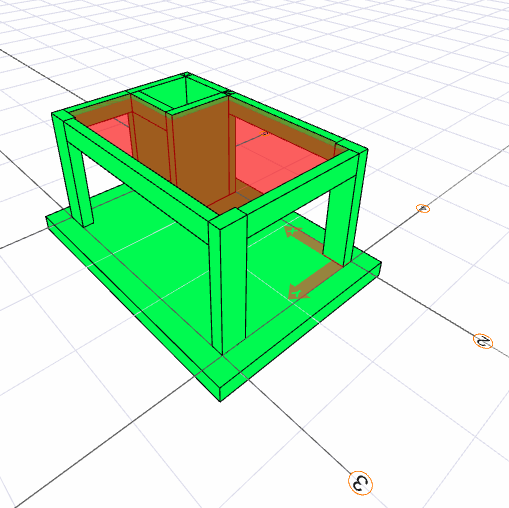
Task: Click the small grid bubble inside the red slab
Action: (x=265, y=133)
